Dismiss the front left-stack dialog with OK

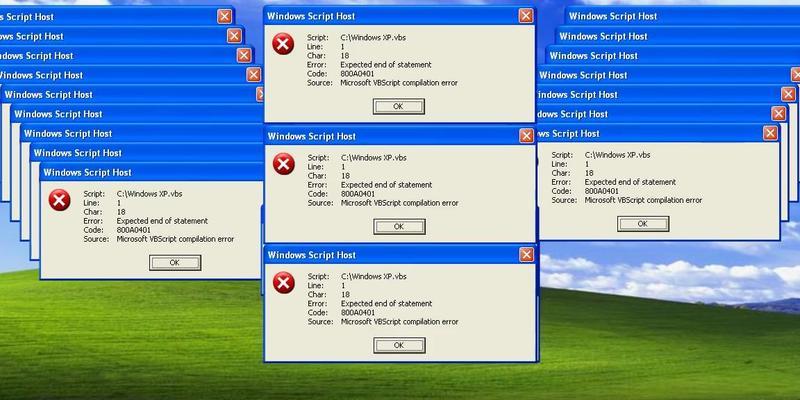point(175,263)
